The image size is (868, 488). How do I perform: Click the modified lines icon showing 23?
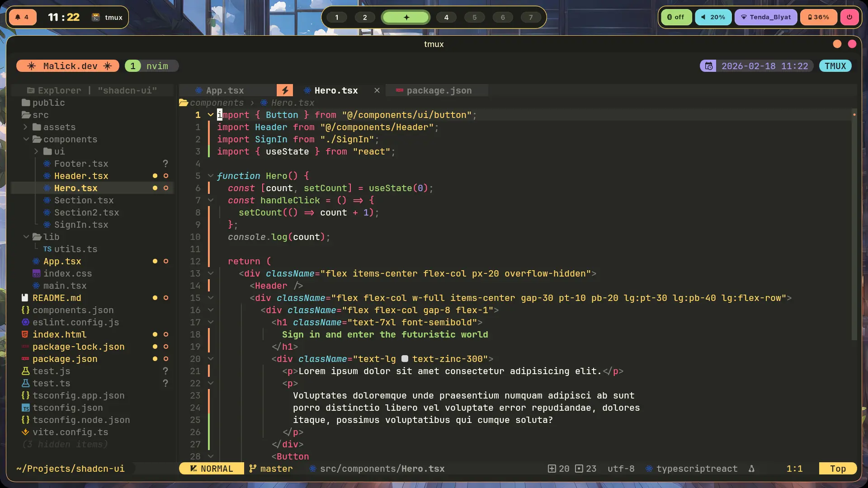pyautogui.click(x=579, y=469)
